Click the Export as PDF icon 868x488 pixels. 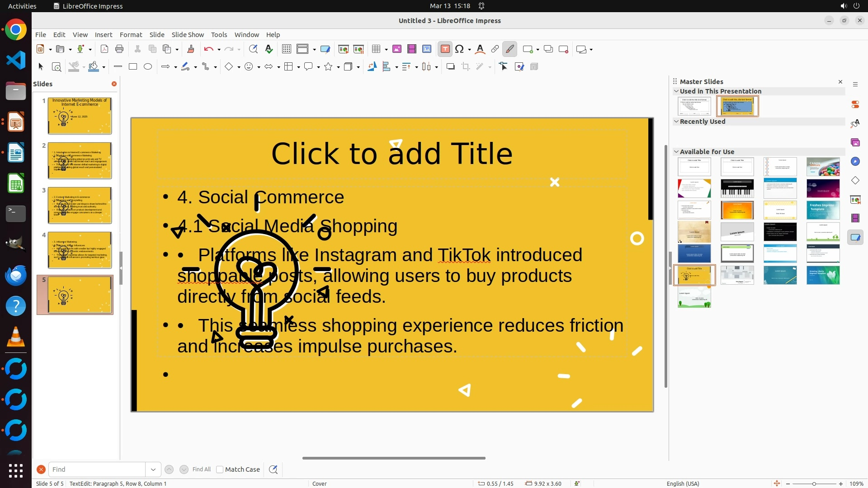tap(104, 49)
